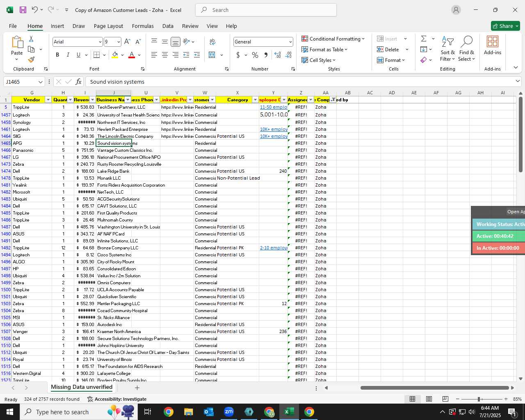Switch to the Insert tab
Image resolution: width=525 pixels, height=420 pixels.
(57, 26)
